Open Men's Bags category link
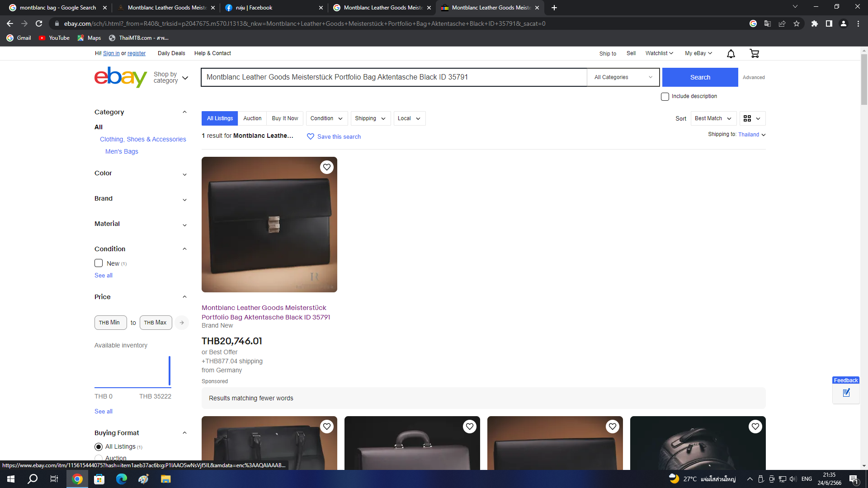868x488 pixels. [122, 151]
